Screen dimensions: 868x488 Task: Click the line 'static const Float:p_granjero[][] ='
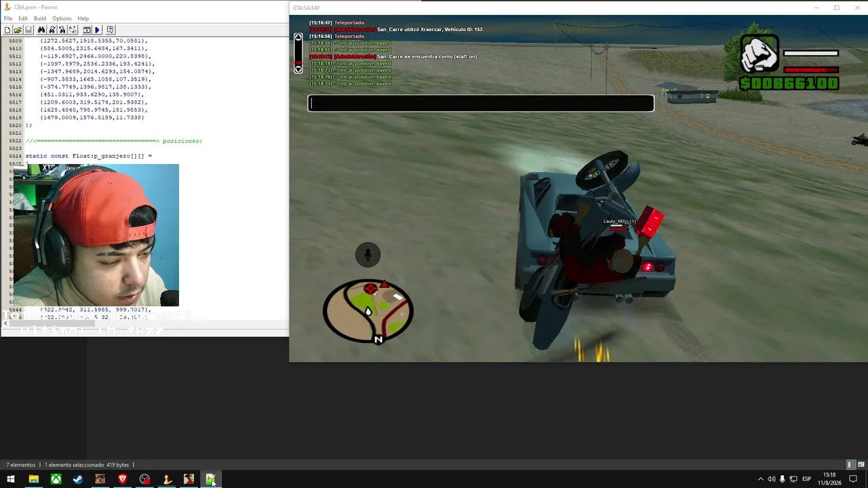click(89, 156)
